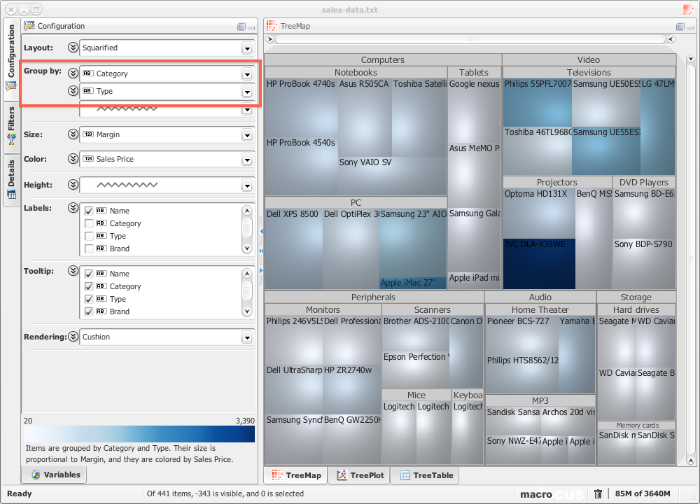Uncheck Type in the Tooltip list
This screenshot has width=700, height=504.
[89, 299]
